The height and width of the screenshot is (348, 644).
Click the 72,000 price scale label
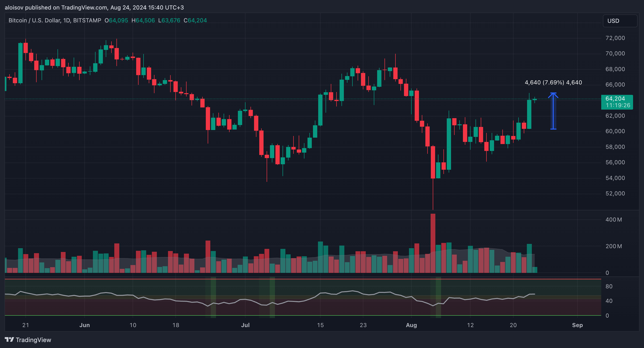tap(615, 38)
